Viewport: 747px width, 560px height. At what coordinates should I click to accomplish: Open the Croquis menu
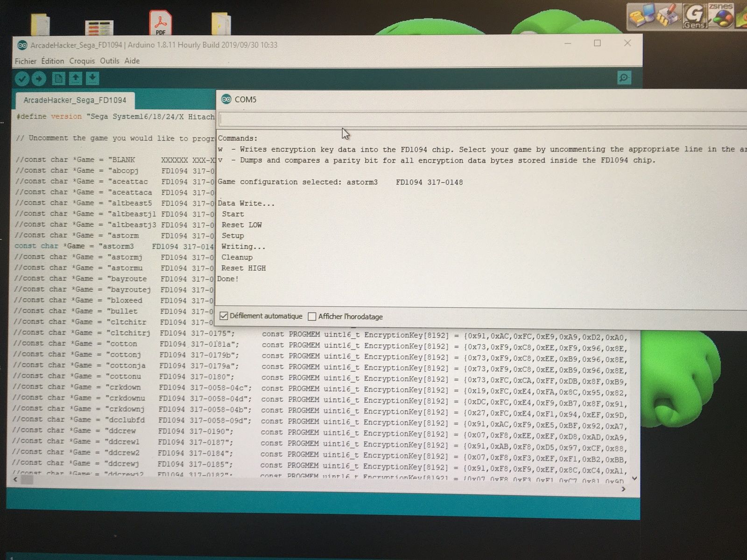pos(82,61)
